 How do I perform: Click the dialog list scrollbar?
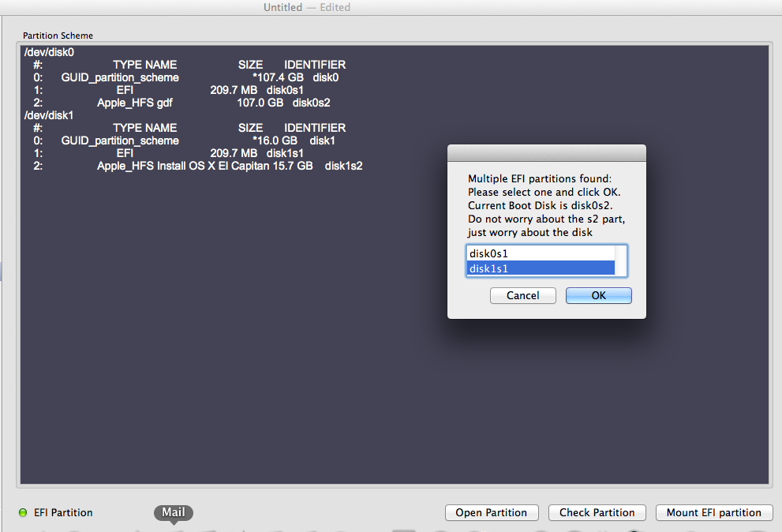click(620, 260)
